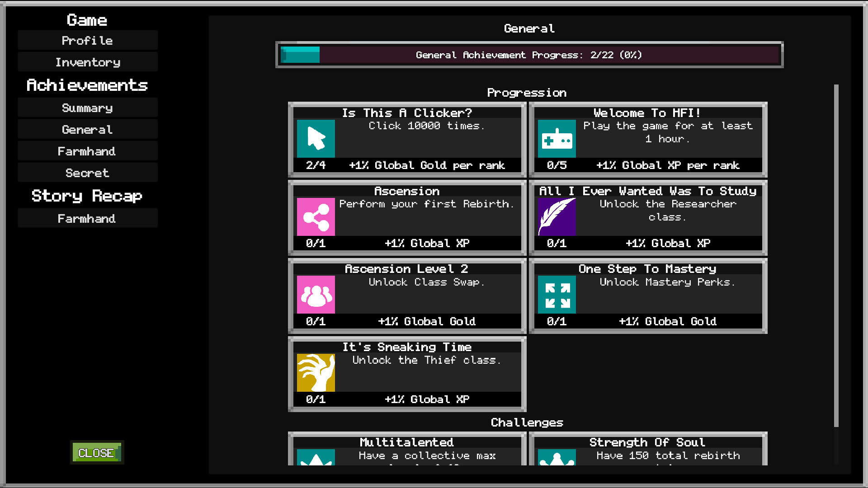The height and width of the screenshot is (488, 868).
Task: Open the Inventory section
Action: (x=87, y=62)
